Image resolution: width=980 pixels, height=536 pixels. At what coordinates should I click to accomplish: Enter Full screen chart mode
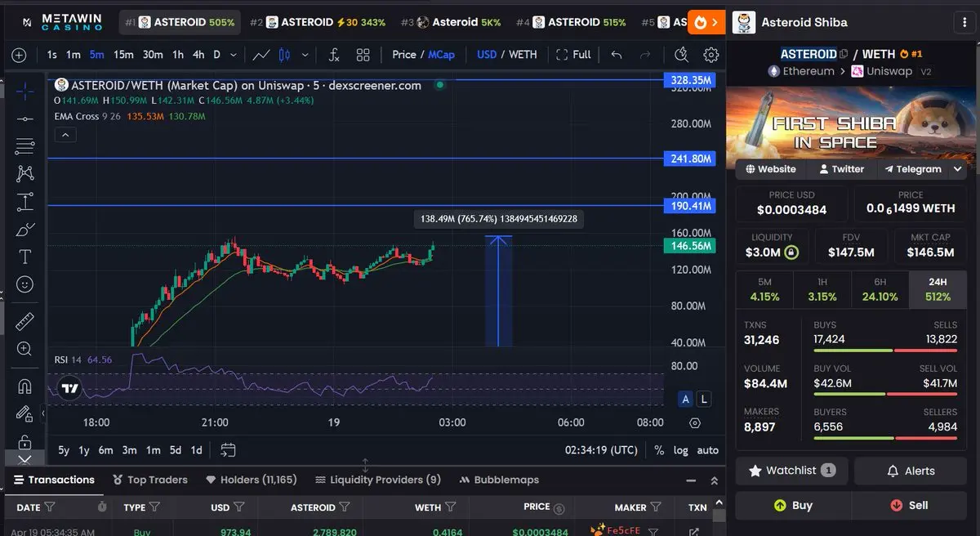572,55
